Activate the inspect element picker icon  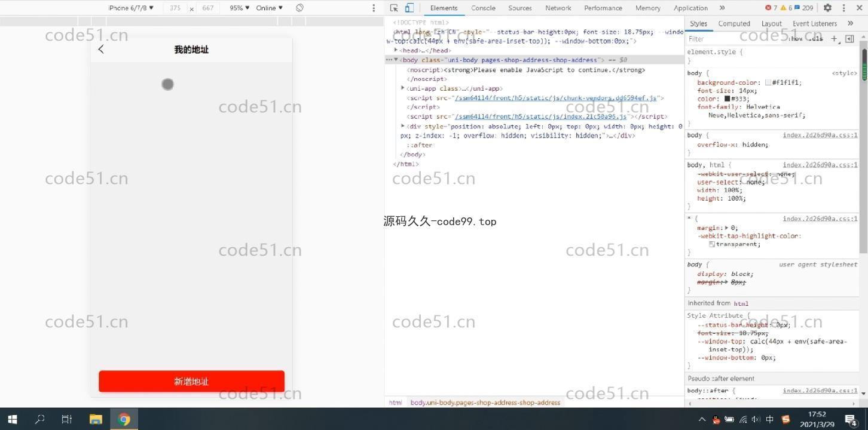click(394, 8)
